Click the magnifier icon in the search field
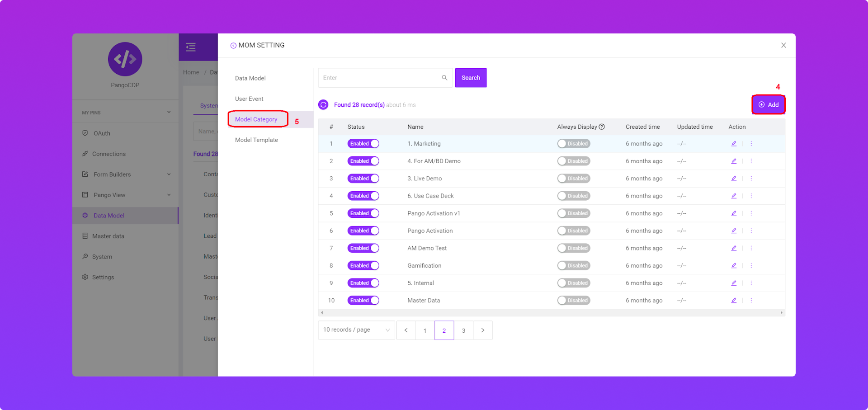Screen dimensions: 868x410 (x=444, y=78)
